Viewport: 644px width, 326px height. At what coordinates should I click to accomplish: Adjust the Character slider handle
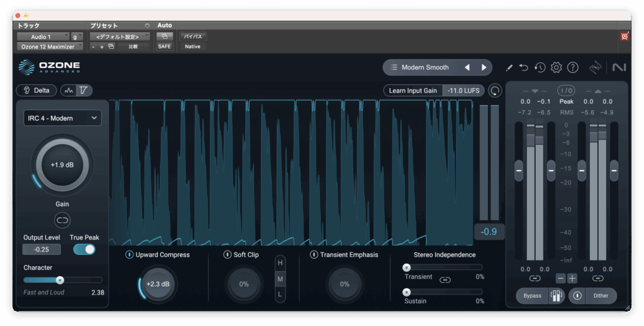pyautogui.click(x=60, y=280)
